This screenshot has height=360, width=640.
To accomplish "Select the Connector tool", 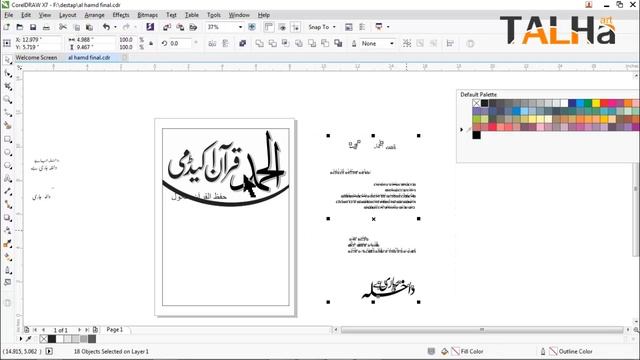I will pyautogui.click(x=7, y=204).
